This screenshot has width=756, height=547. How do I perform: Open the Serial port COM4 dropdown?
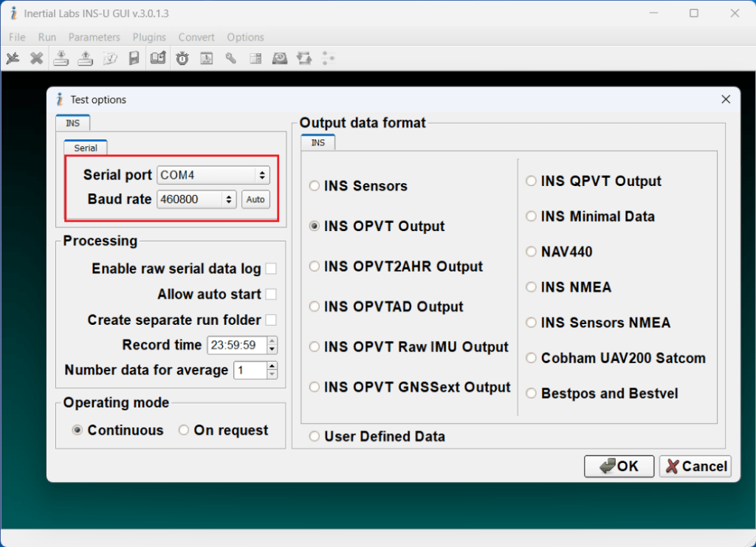click(x=262, y=175)
